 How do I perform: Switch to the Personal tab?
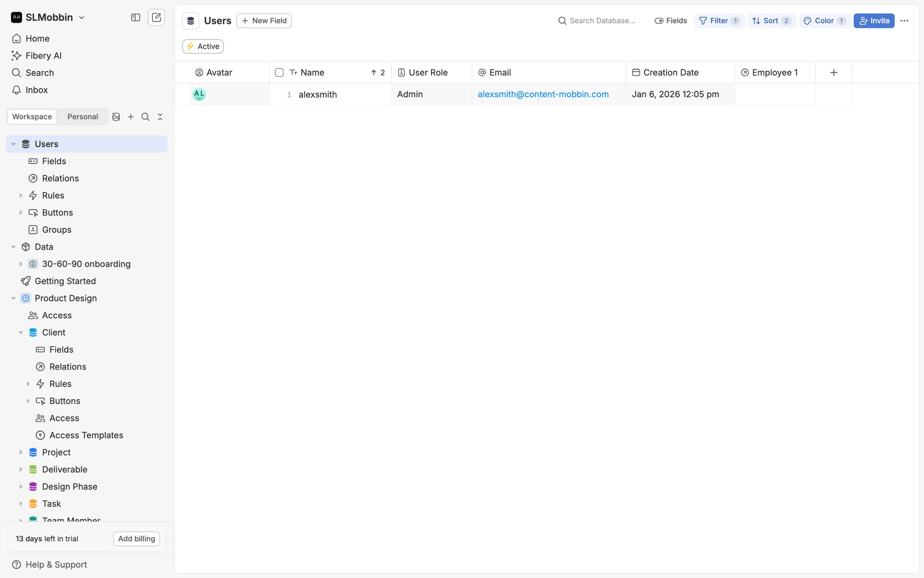click(x=82, y=117)
